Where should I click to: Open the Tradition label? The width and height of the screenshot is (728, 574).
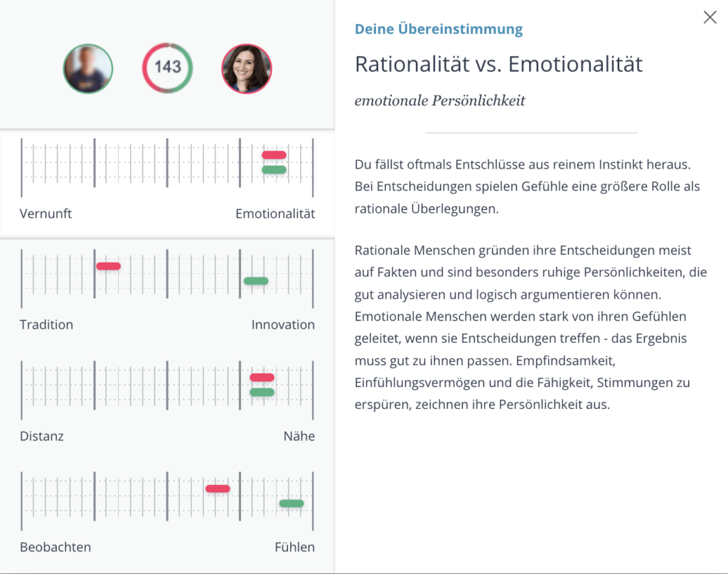[47, 324]
